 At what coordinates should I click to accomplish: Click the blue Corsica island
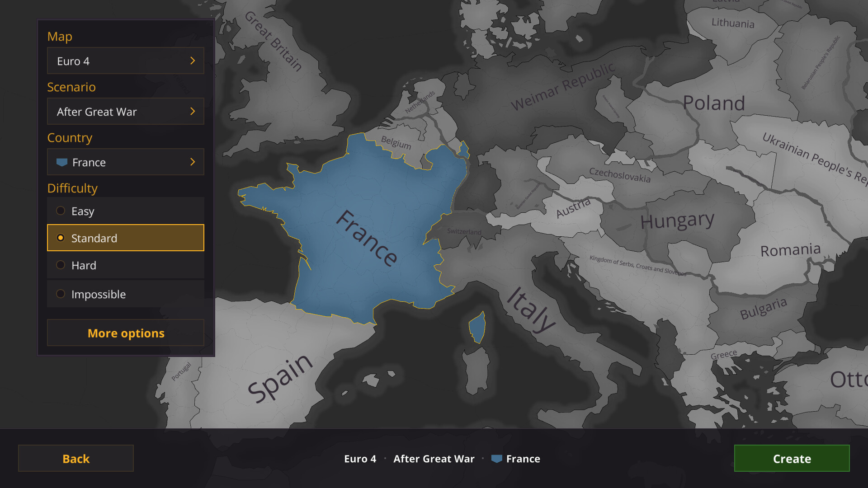477,328
